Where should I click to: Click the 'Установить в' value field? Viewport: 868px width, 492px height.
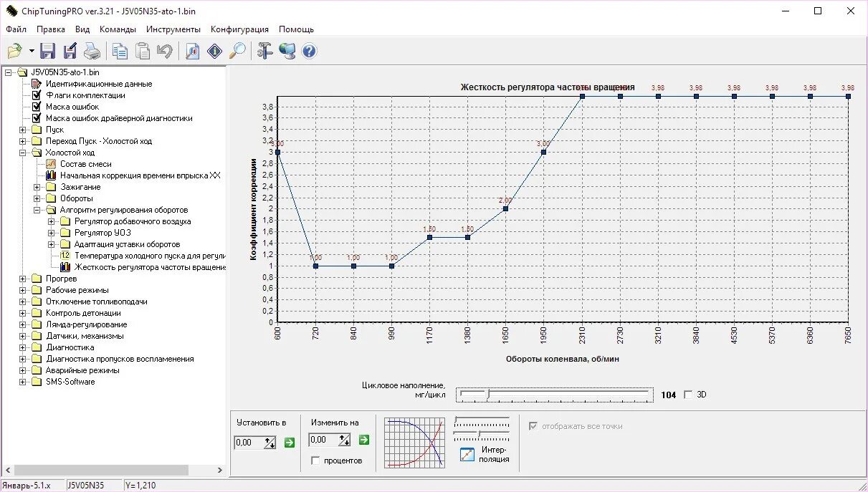[x=249, y=443]
